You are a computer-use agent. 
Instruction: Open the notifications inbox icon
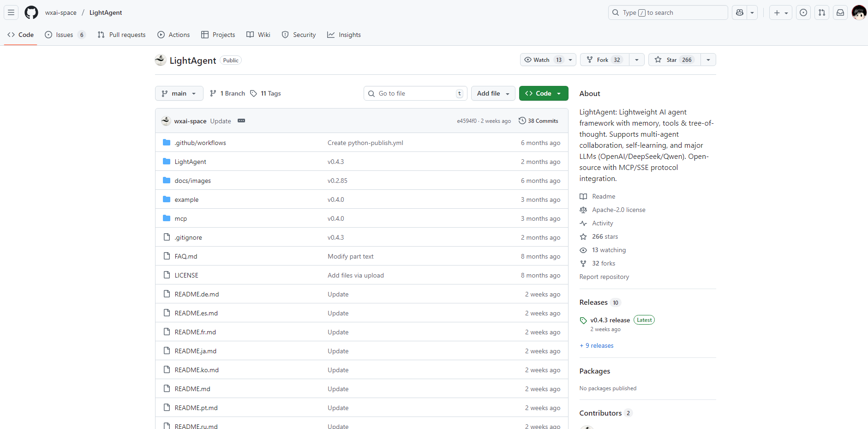click(840, 12)
